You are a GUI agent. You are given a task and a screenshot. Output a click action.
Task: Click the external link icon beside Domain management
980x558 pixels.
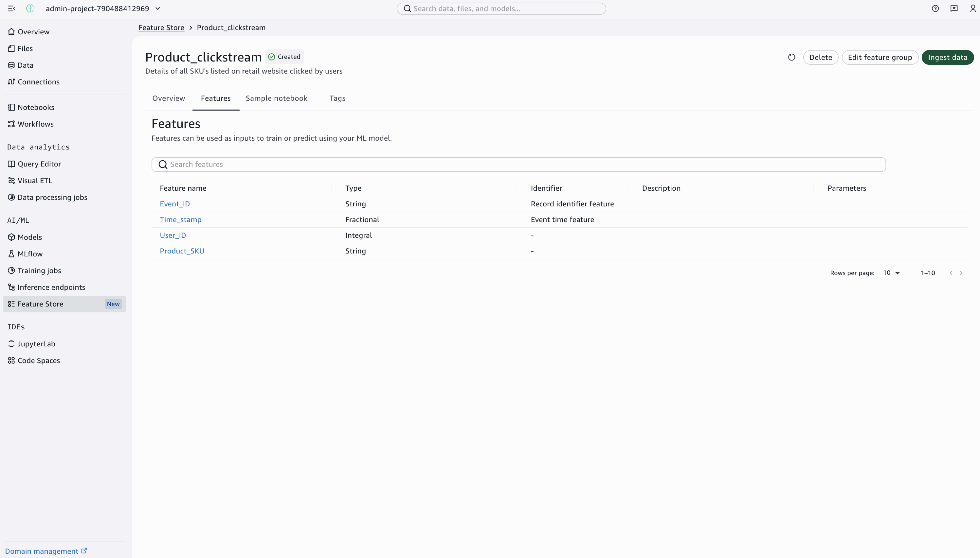(84, 551)
